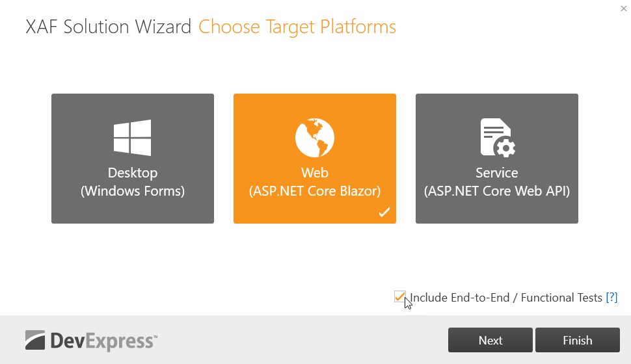The image size is (631, 364).
Task: Click the document-gear icon on the Service tile
Action: pyautogui.click(x=498, y=138)
